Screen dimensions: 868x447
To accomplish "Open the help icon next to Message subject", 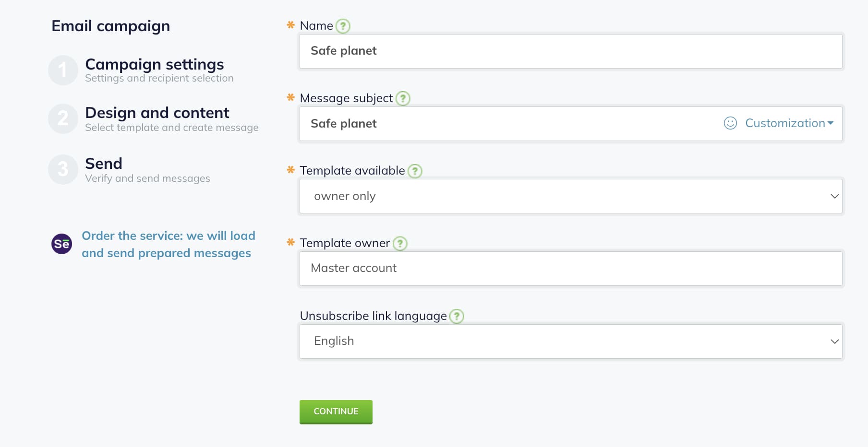I will (x=403, y=99).
